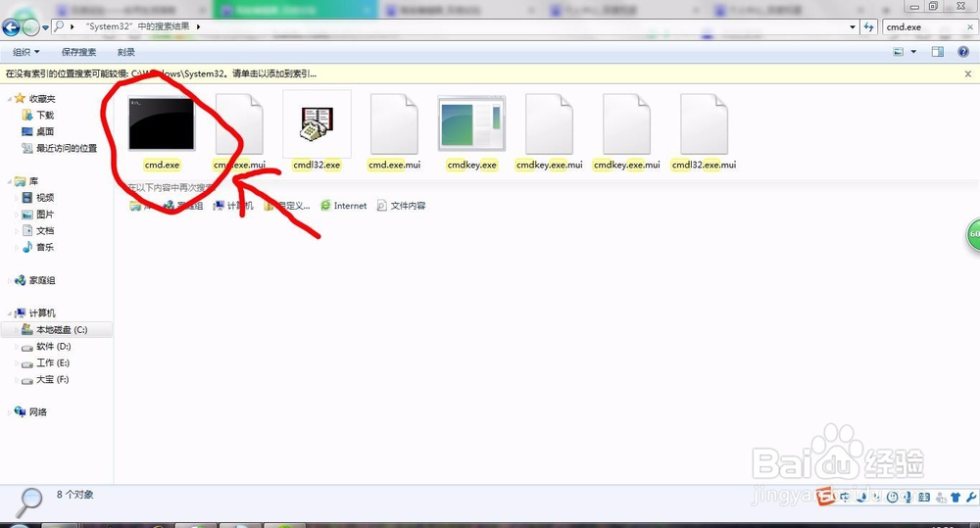The height and width of the screenshot is (528, 980).
Task: Open the 组织 menu
Action: click(x=25, y=52)
